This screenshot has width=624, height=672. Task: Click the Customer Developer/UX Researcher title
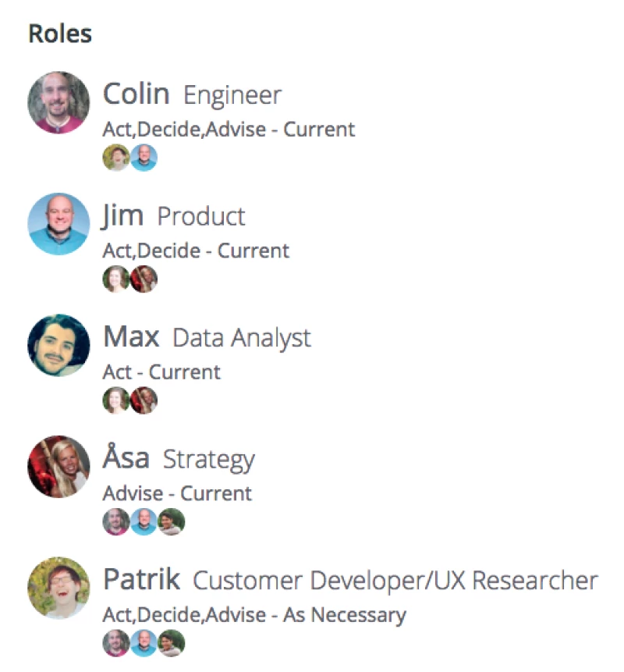(x=395, y=581)
